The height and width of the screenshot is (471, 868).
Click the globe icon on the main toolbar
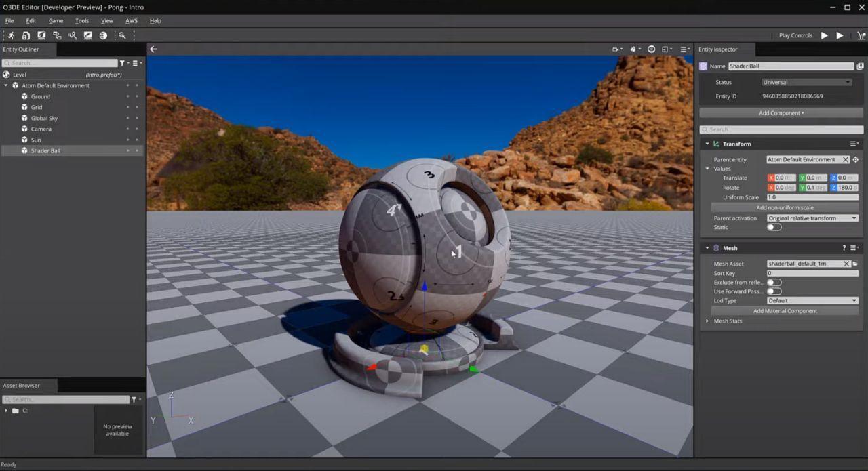pos(104,35)
